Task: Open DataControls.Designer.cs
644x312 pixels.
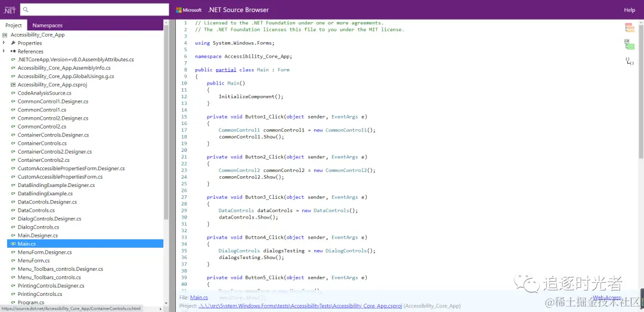Action: 47,202
